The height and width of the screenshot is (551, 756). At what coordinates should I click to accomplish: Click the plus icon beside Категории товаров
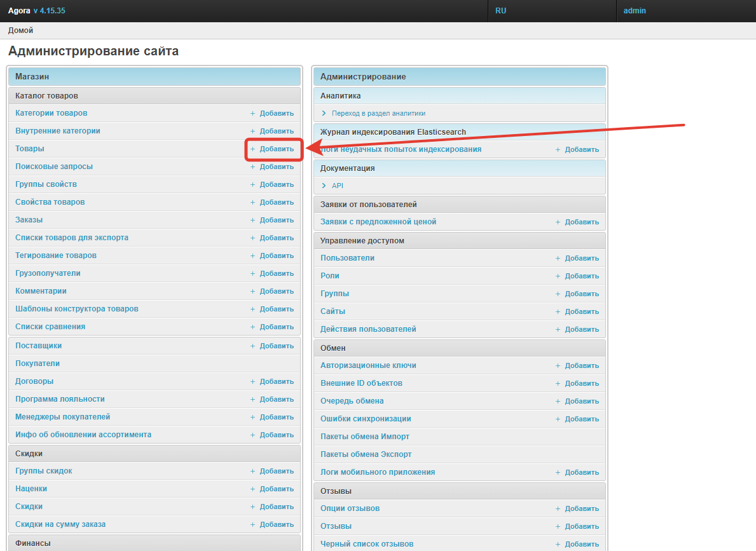(252, 114)
